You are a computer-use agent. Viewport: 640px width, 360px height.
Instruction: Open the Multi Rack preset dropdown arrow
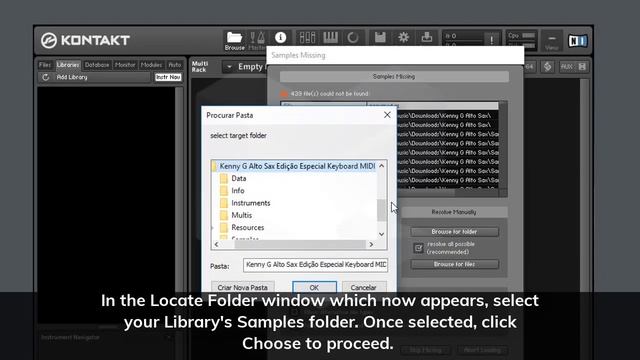pos(229,67)
